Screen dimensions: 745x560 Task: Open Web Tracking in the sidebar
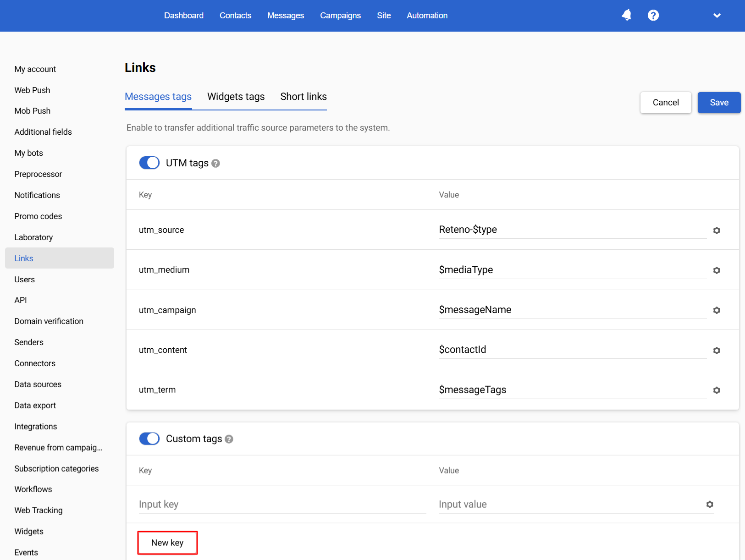click(x=39, y=511)
